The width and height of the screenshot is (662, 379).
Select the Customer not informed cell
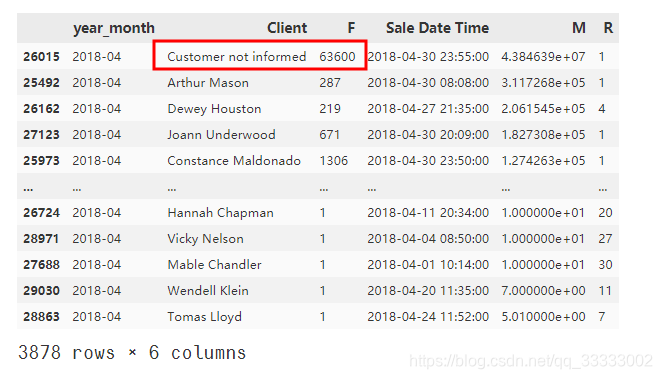point(236,56)
